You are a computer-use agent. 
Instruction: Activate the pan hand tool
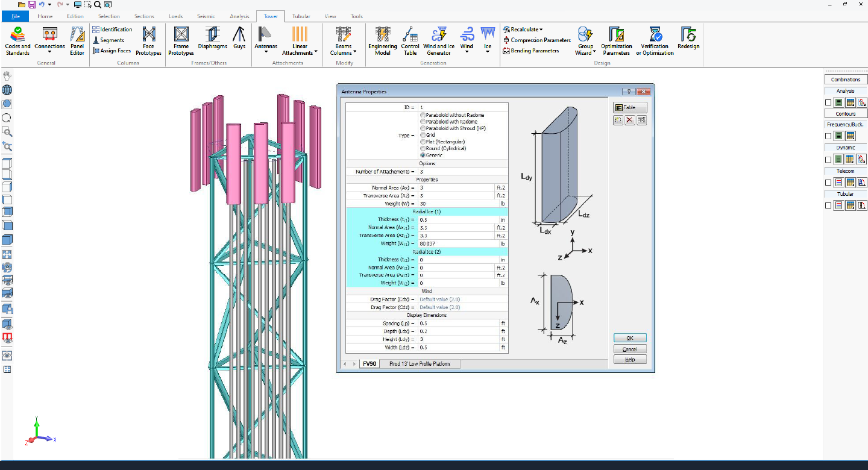[7, 75]
